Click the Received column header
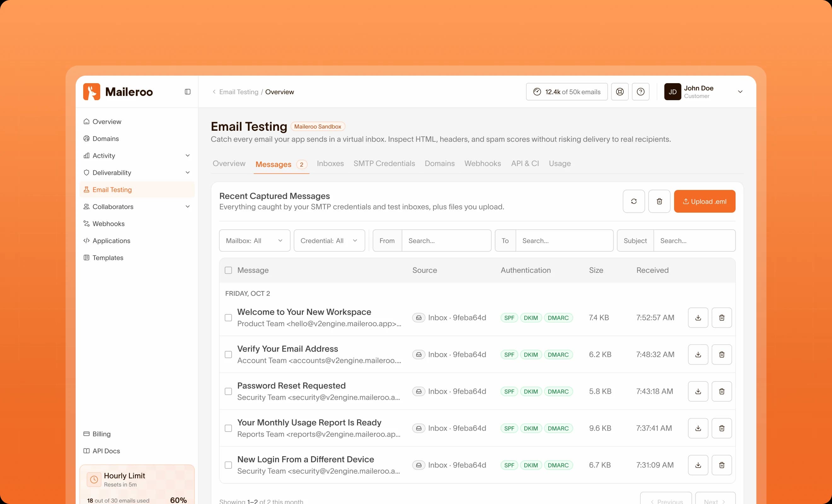 (x=652, y=270)
